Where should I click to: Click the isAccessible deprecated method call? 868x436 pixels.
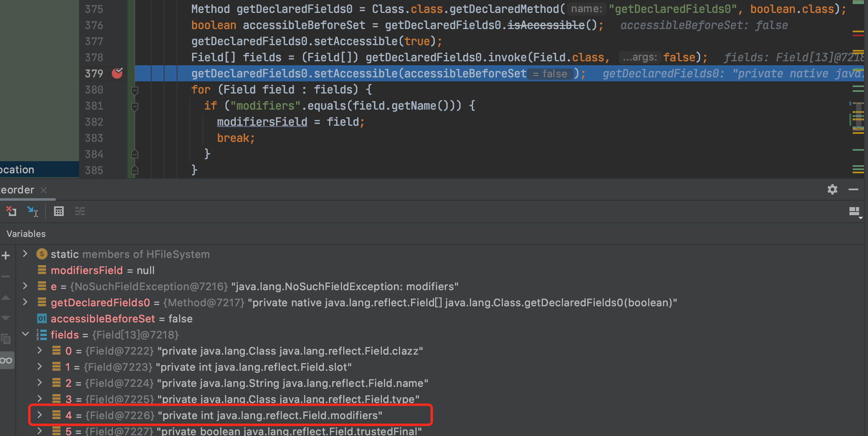(546, 25)
